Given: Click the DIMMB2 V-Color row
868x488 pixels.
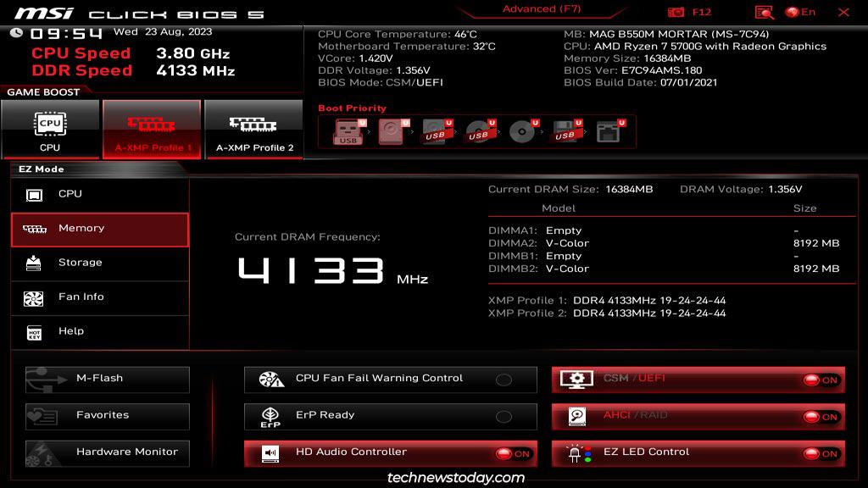Looking at the screenshot, I should coord(664,269).
